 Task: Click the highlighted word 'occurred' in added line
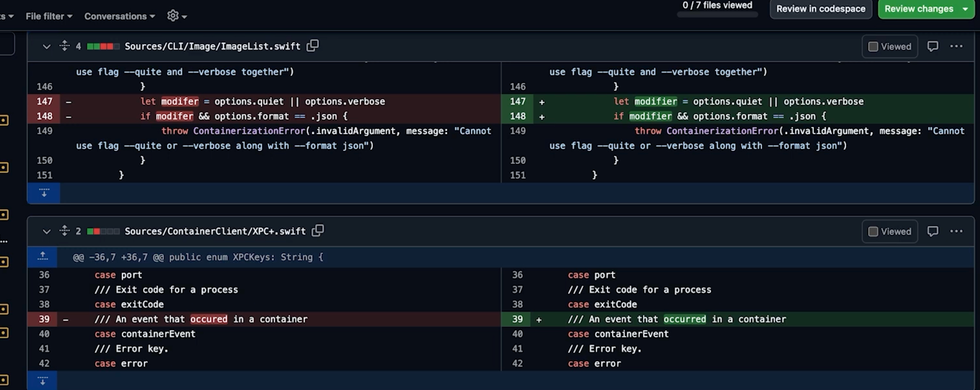click(x=684, y=319)
